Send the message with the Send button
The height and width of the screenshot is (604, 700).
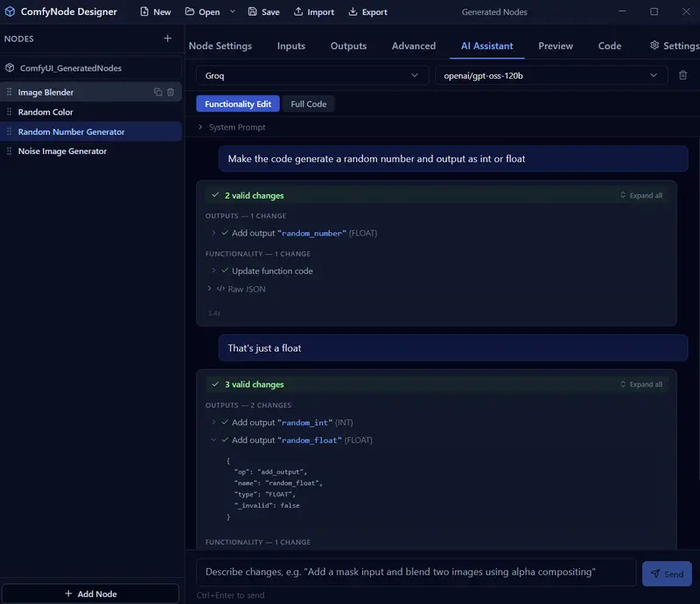coord(667,573)
